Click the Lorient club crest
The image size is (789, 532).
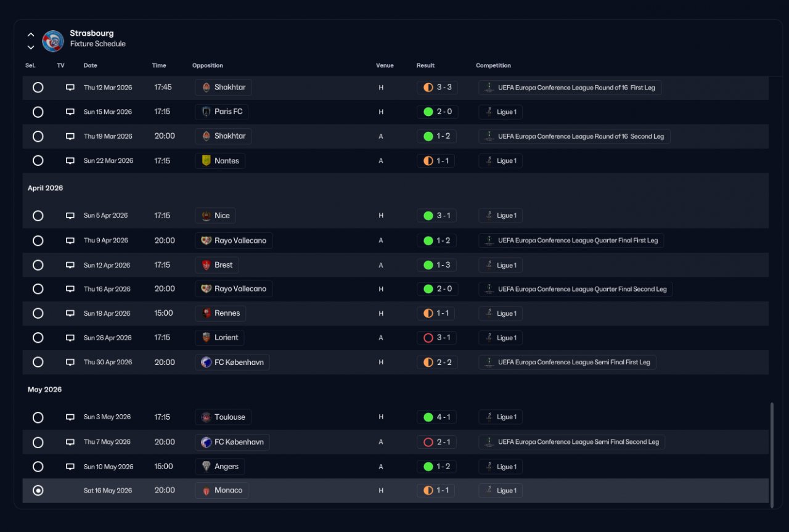pos(206,338)
